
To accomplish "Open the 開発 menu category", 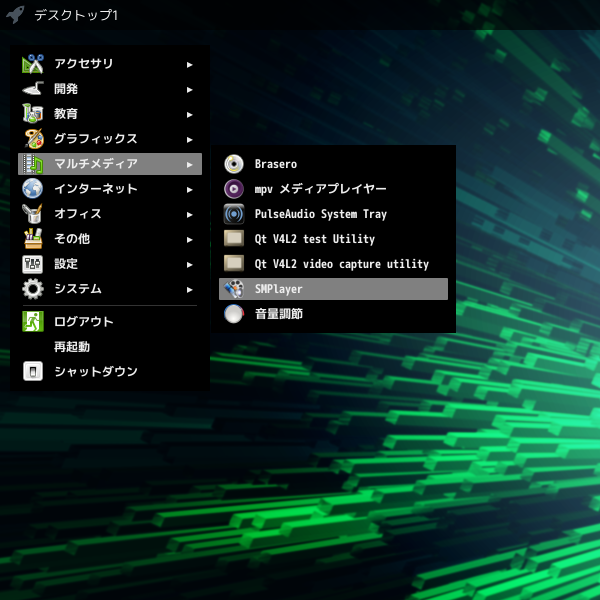I will pos(110,89).
